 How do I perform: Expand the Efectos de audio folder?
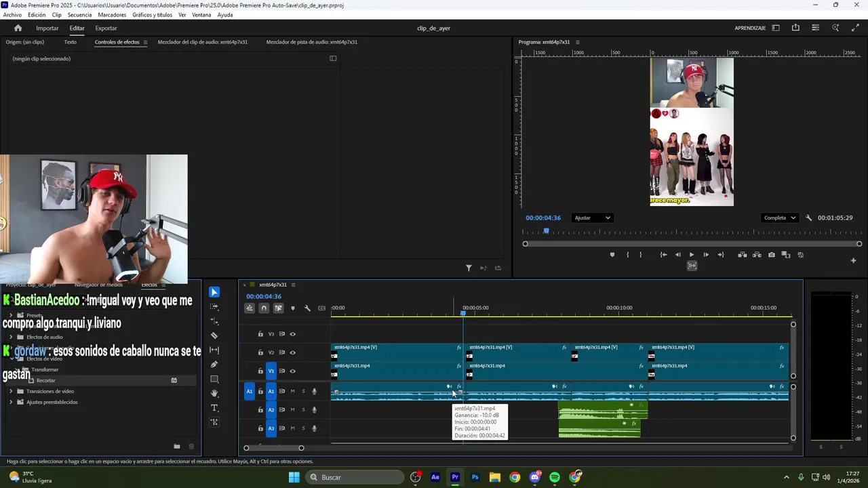[11, 337]
